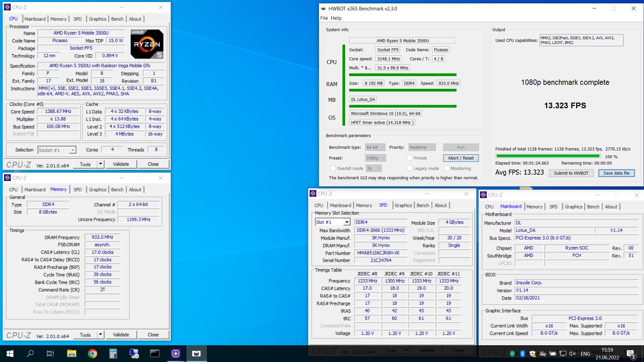This screenshot has width=644, height=362.
Task: Unmute the volume tray icon
Action: 573,354
